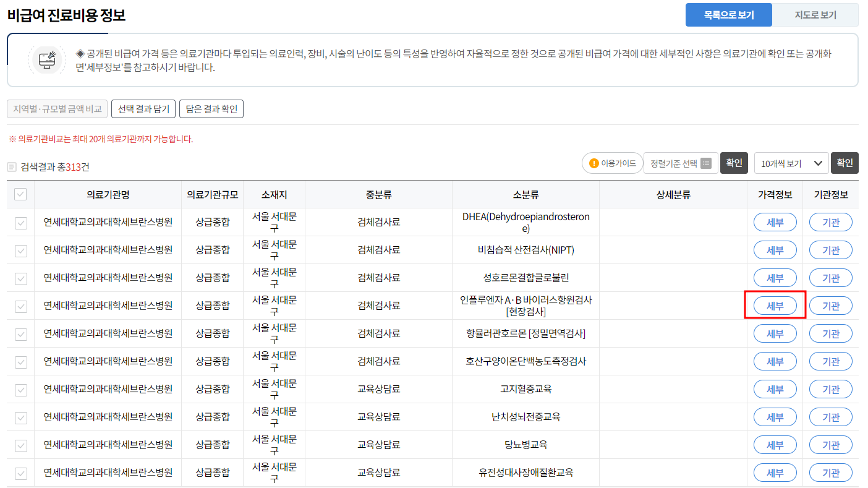Open 기관 info for 성호르몬결합글로불린 row
Viewport: 868px width, 488px height.
pyautogui.click(x=831, y=278)
